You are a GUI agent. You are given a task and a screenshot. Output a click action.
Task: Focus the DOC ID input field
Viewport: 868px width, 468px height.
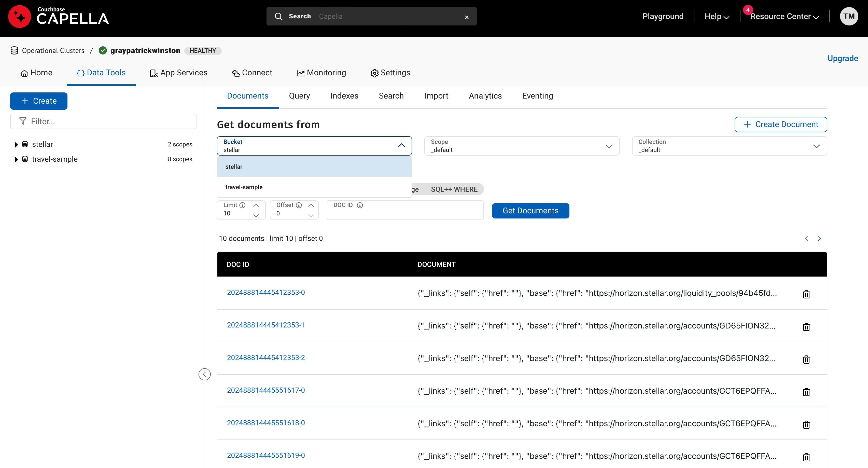pos(405,210)
